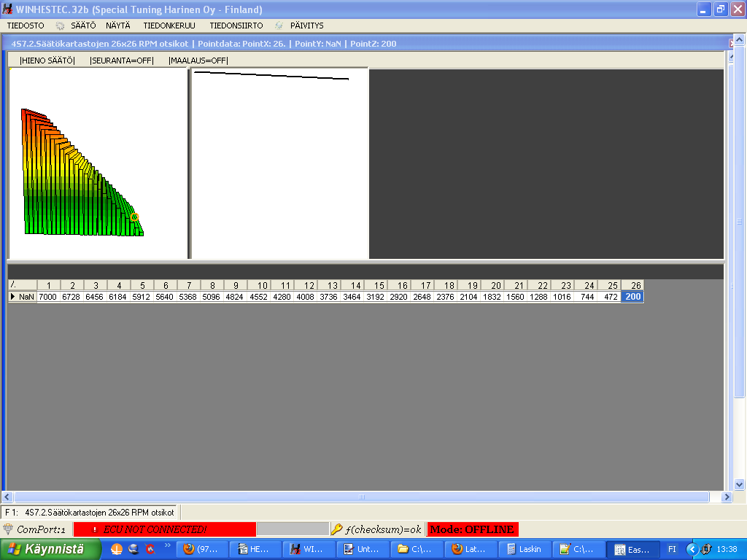Click the 3D map surface graph
This screenshot has height=560, width=747.
pyautogui.click(x=82, y=172)
